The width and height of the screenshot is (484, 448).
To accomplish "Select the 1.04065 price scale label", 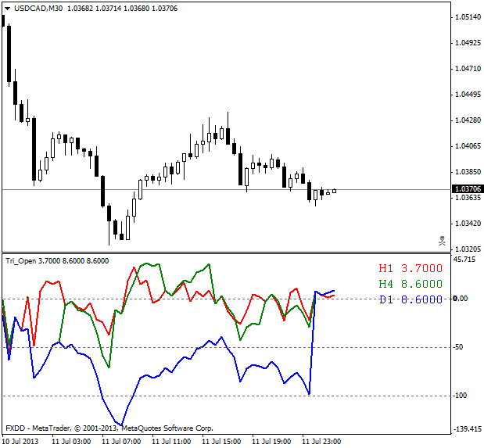I will 468,145.
